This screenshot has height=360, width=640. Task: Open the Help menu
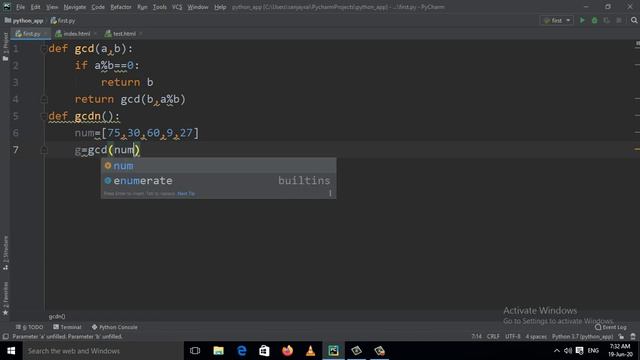[x=220, y=7]
